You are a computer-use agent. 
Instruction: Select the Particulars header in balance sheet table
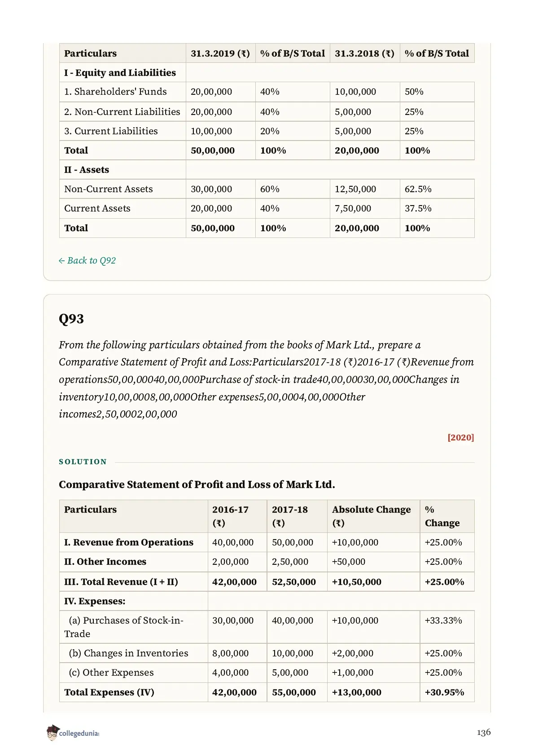(90, 53)
